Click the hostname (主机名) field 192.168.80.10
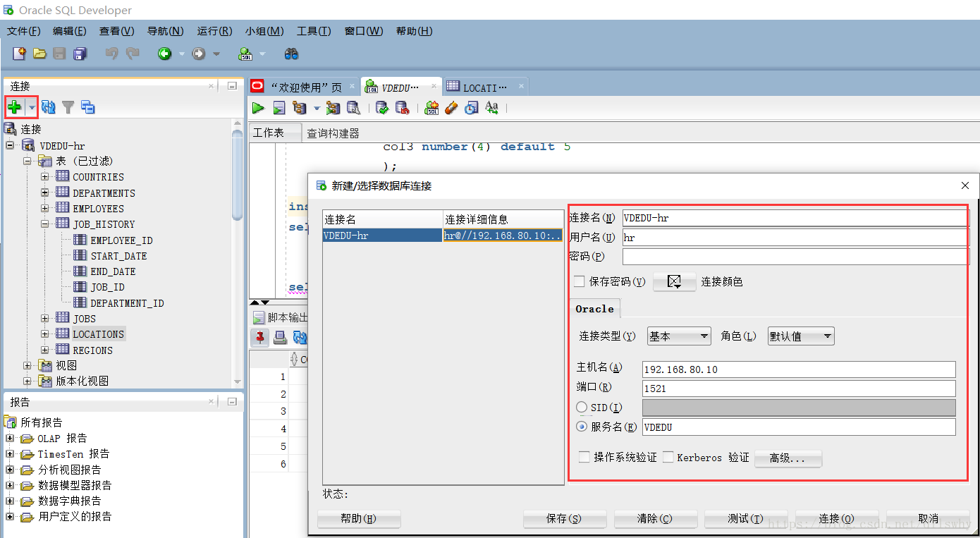This screenshot has width=980, height=538. pyautogui.click(x=800, y=369)
